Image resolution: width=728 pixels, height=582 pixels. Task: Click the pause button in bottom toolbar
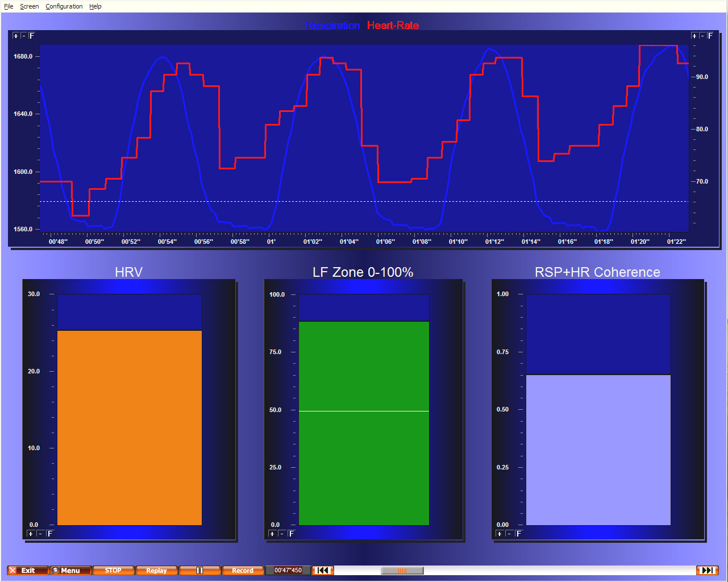(x=199, y=570)
